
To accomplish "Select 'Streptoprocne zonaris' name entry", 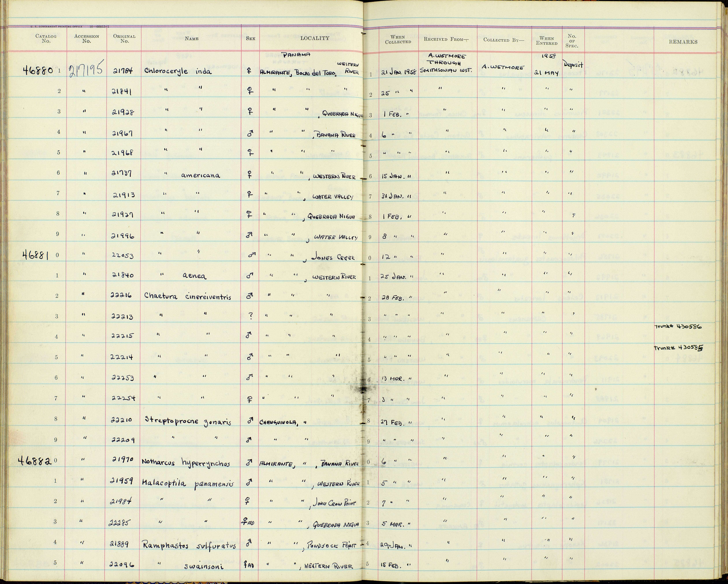I will (x=188, y=421).
